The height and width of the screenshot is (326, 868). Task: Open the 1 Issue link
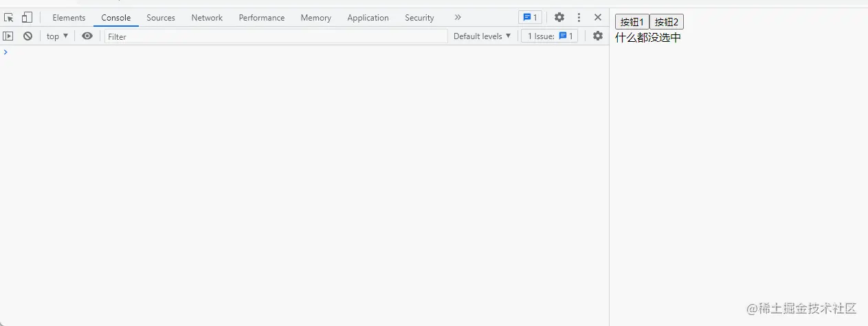[550, 36]
